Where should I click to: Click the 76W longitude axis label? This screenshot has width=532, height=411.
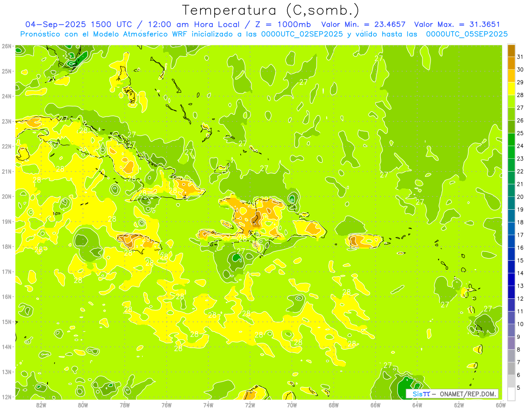[x=166, y=405]
